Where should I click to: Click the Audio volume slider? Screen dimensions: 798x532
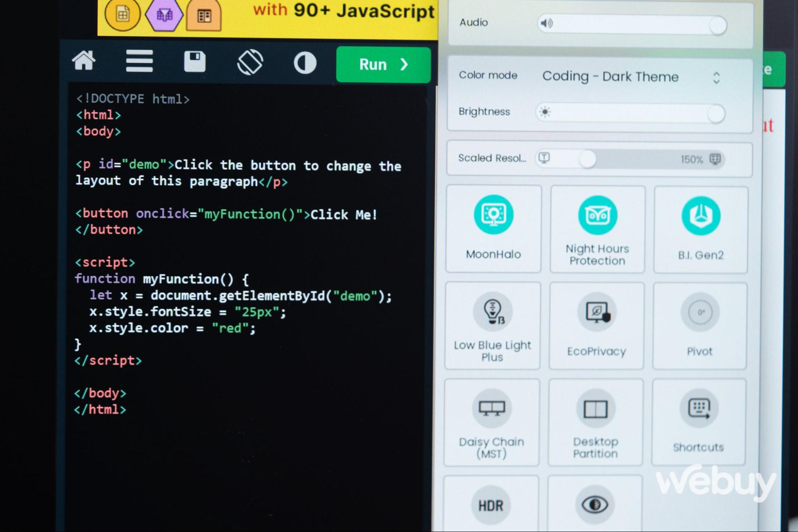tap(632, 24)
